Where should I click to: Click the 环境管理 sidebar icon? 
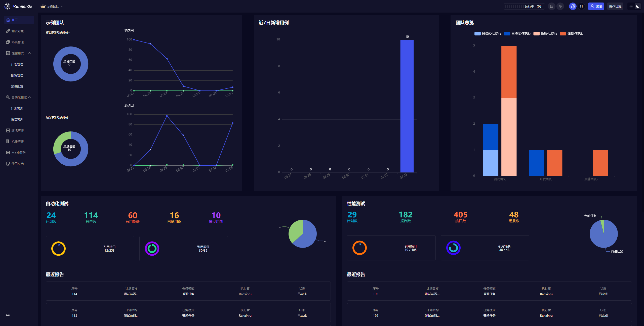(x=8, y=130)
